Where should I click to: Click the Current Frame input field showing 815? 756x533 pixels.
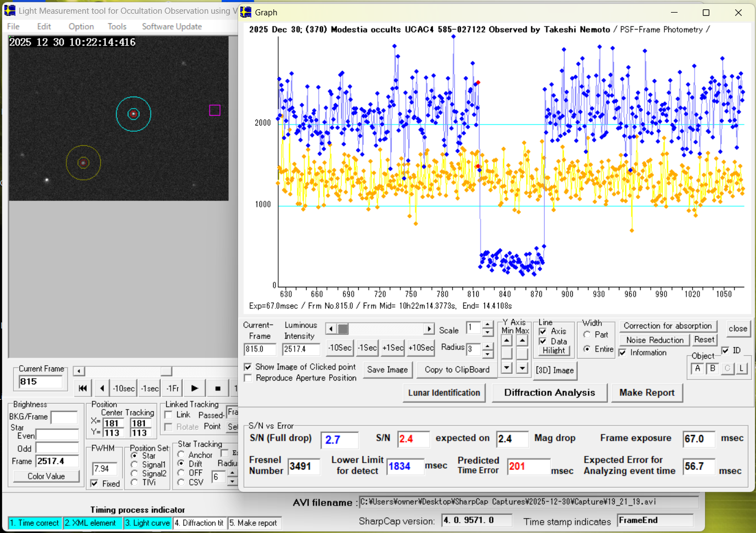41,382
